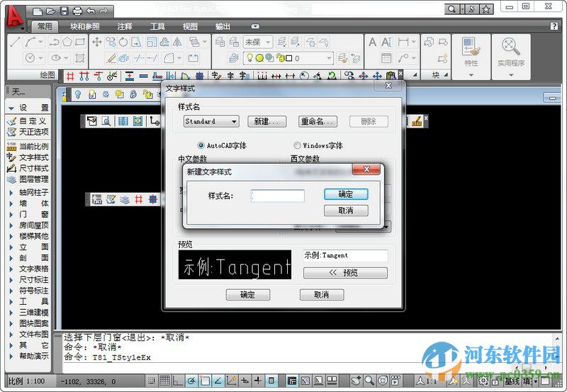
Task: Expand the 墙体 menu group
Action: pos(11,203)
